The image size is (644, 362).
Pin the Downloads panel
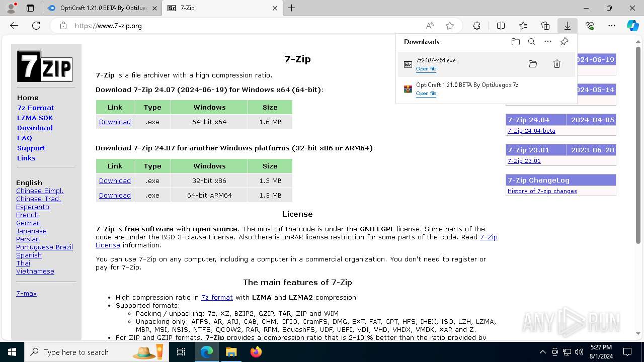564,42
